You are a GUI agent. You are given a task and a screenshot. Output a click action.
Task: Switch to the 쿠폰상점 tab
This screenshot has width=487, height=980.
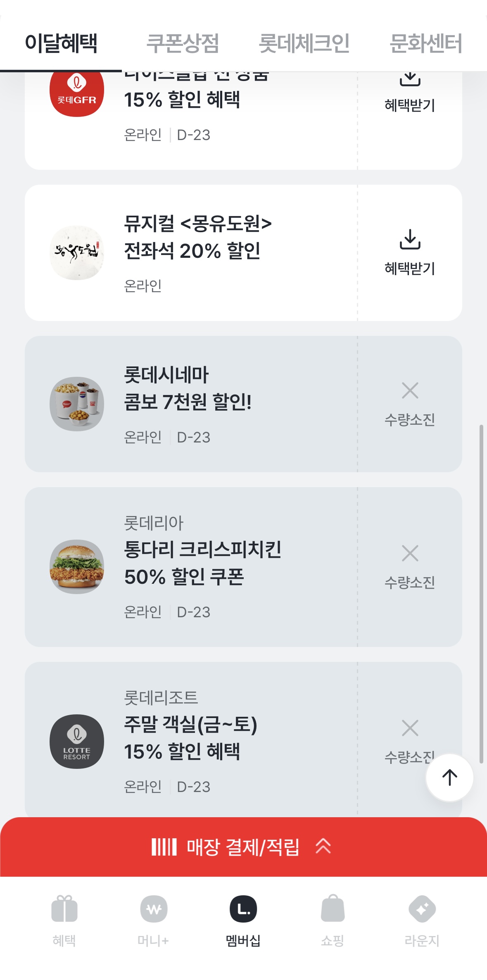point(183,43)
